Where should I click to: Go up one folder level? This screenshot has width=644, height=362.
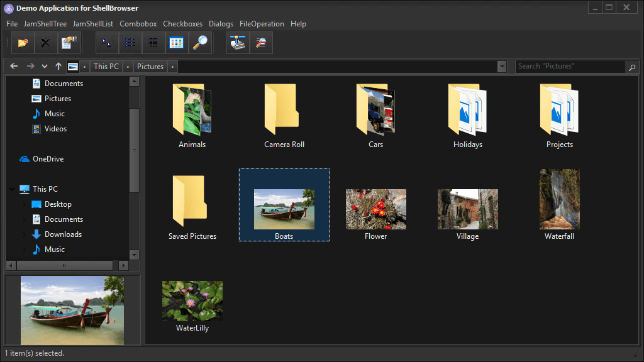(58, 66)
